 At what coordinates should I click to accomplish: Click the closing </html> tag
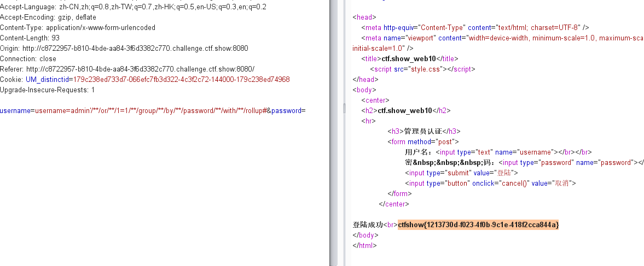pos(365,245)
